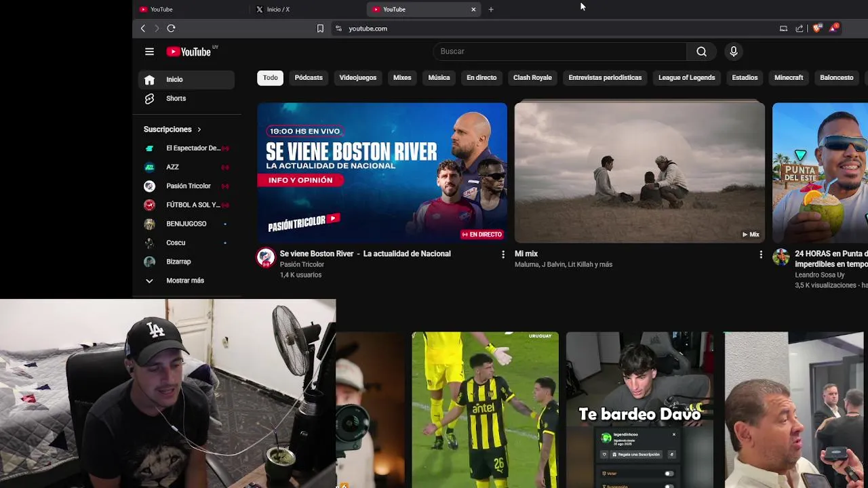The height and width of the screenshot is (488, 868).
Task: Open Se viene Boston River video thumbnail
Action: point(382,173)
